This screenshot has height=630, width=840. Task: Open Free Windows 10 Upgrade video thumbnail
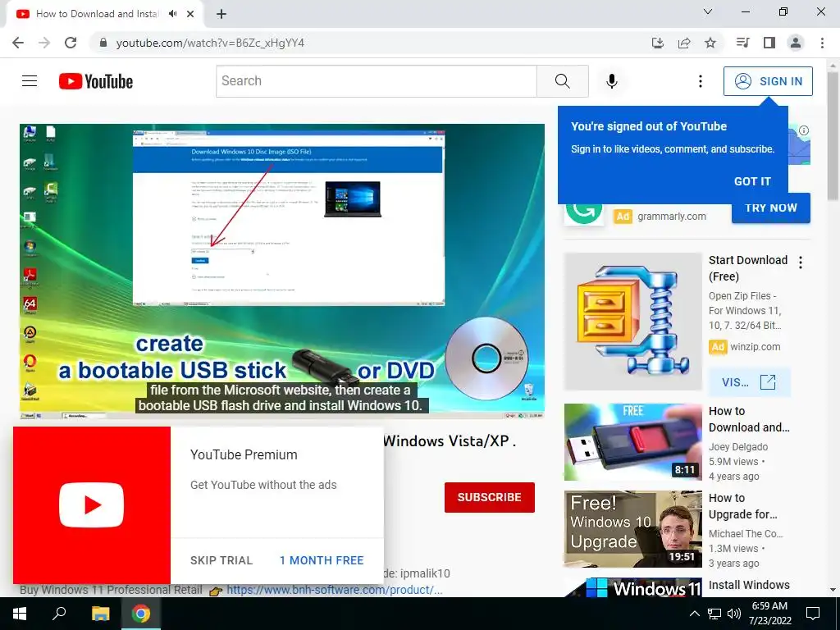[x=632, y=529]
